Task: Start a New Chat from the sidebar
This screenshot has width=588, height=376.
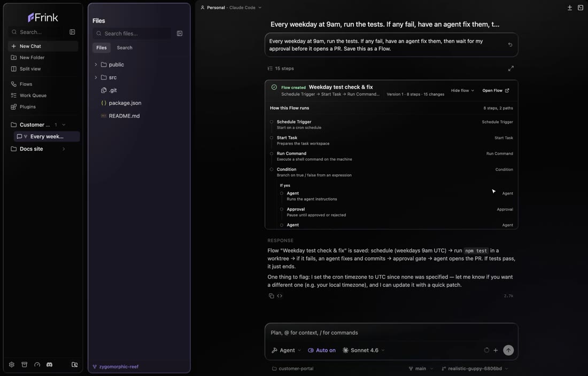Action: tap(43, 46)
